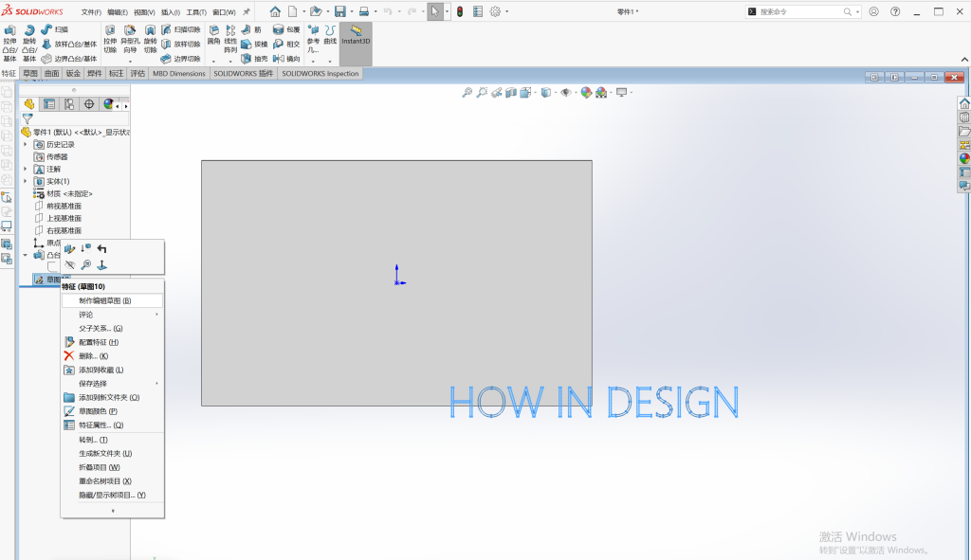Choose the 镜向 mirror tool
The width and height of the screenshot is (971, 560).
click(x=286, y=59)
